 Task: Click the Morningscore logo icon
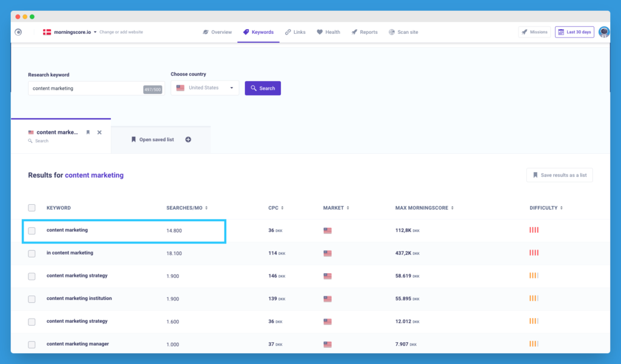tap(18, 32)
